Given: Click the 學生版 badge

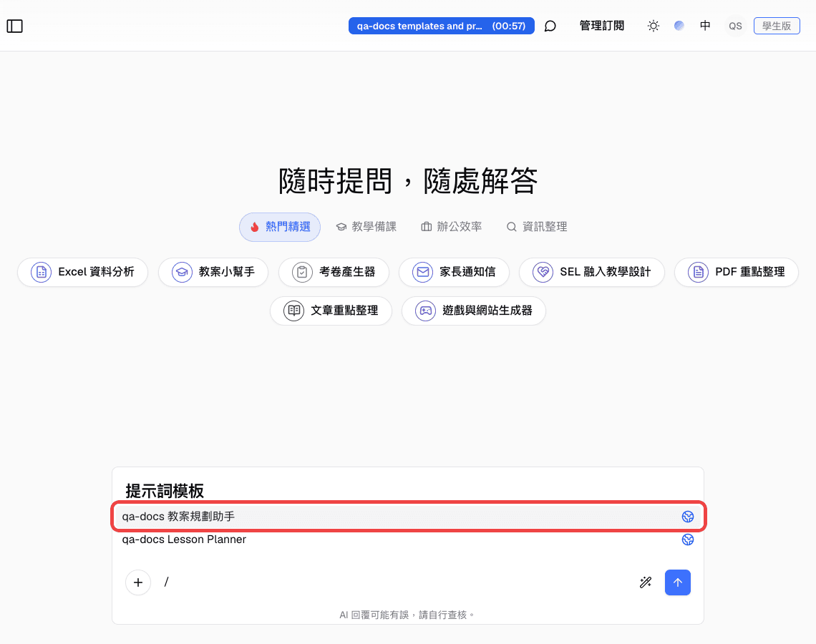Looking at the screenshot, I should point(777,26).
